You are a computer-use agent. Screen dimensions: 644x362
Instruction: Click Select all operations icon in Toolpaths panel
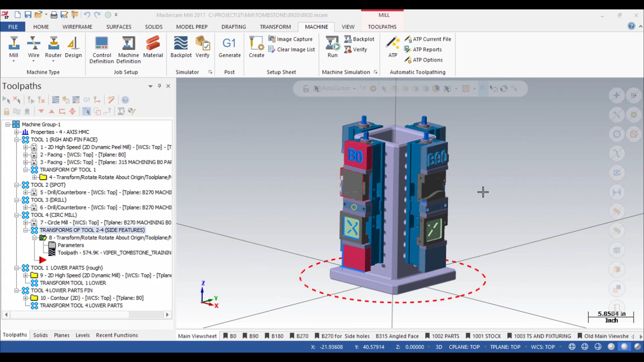coord(6,100)
